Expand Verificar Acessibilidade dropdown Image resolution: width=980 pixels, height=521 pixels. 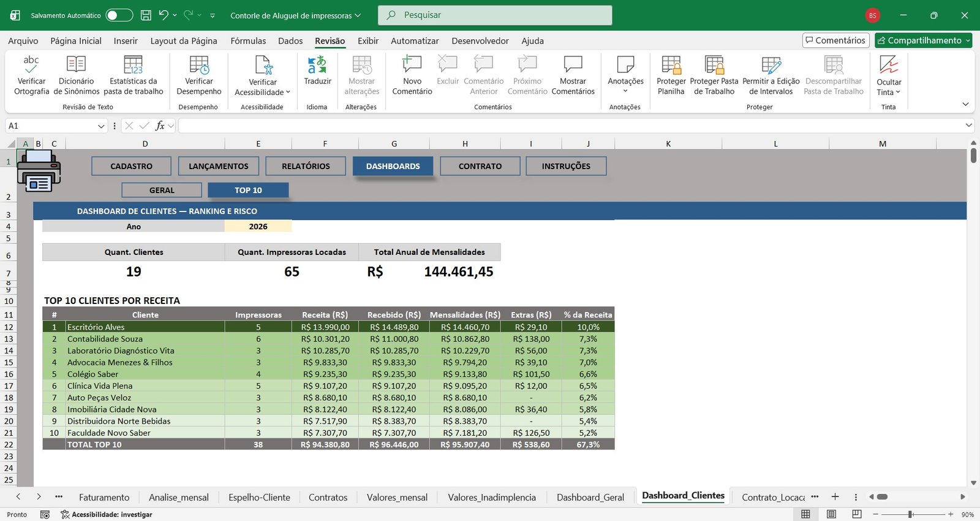pos(288,93)
